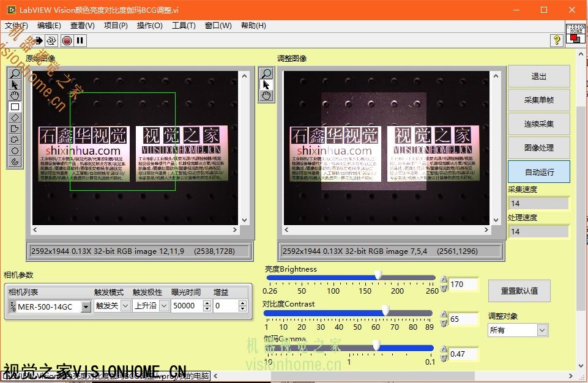The image size is (588, 383).
Task: Open the 文件(F) menu
Action: (17, 26)
